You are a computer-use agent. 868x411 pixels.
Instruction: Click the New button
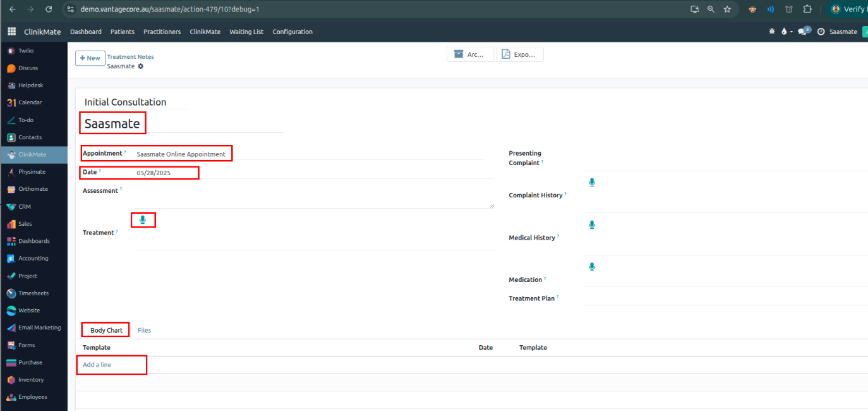90,58
